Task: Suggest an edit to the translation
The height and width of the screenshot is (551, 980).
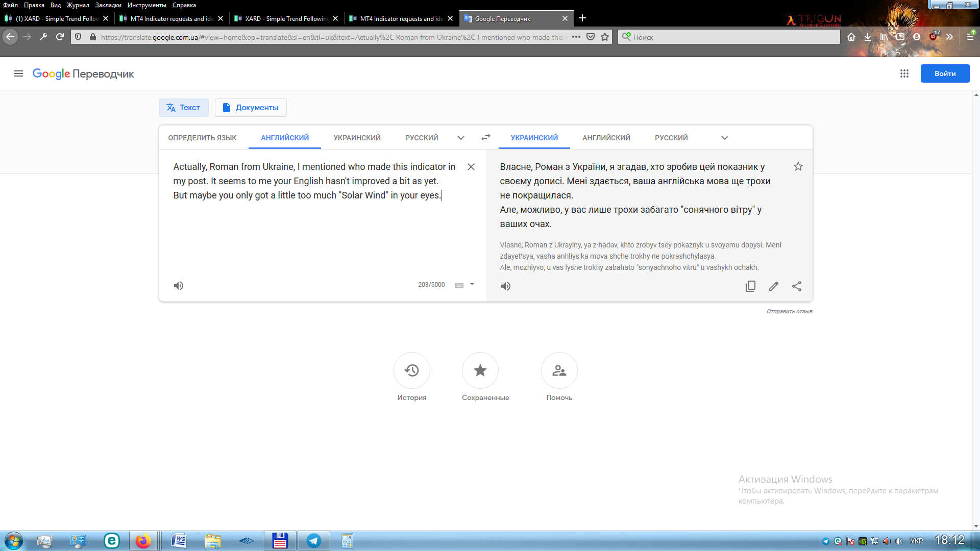Action: (774, 286)
